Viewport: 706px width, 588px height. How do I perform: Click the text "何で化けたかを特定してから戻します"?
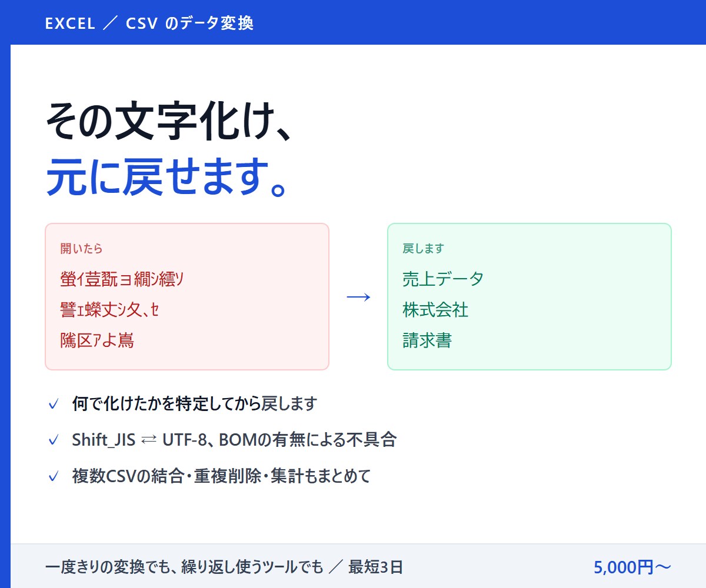195,404
